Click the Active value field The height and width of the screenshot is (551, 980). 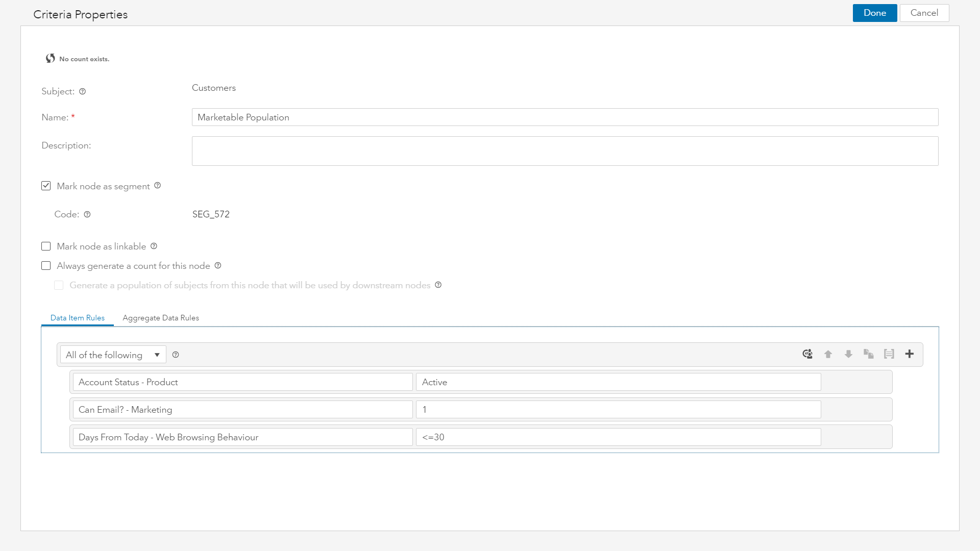[x=619, y=382]
